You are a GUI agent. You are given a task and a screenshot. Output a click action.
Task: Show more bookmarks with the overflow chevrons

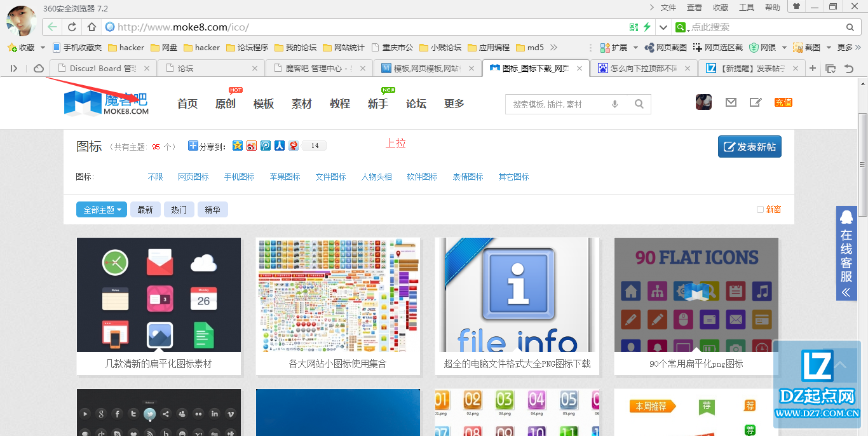coord(553,48)
